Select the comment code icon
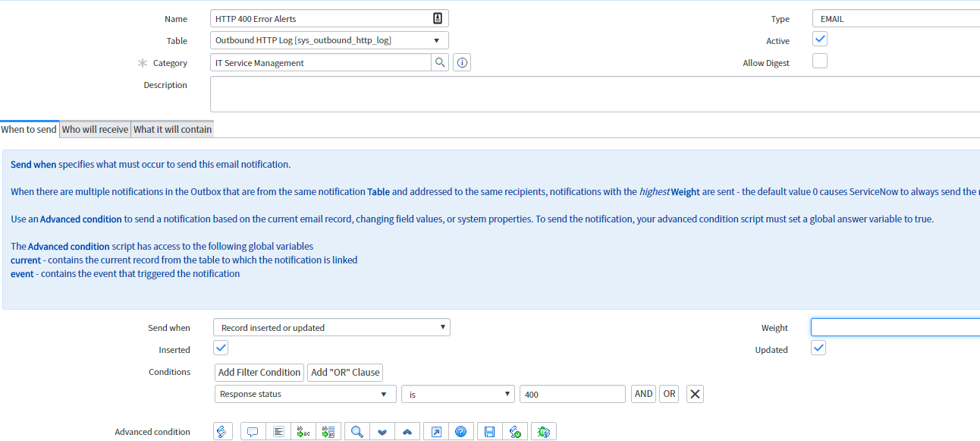980x441 pixels. click(253, 431)
